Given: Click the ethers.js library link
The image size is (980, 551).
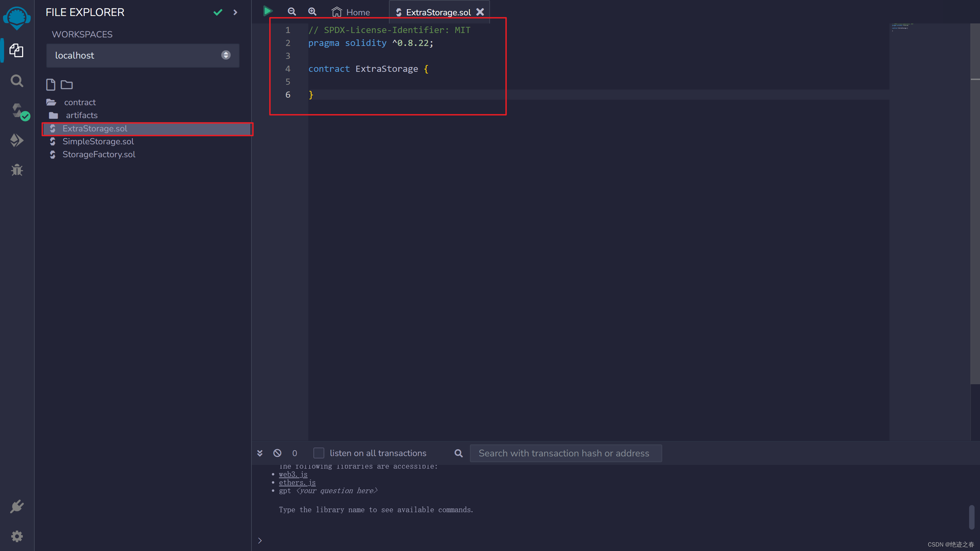Looking at the screenshot, I should 297,482.
